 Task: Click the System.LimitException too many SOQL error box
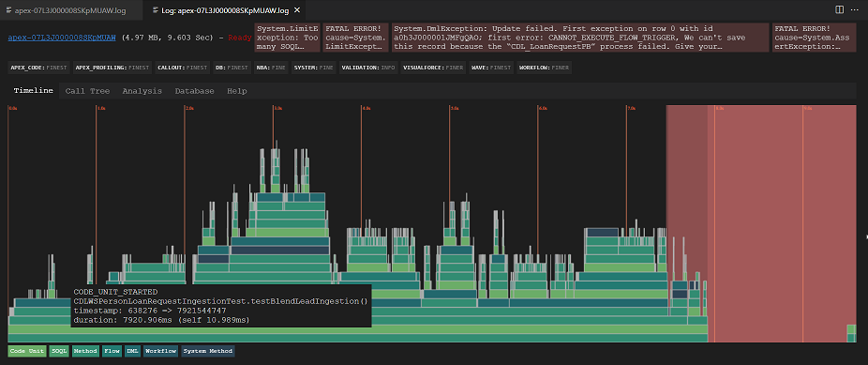click(288, 38)
